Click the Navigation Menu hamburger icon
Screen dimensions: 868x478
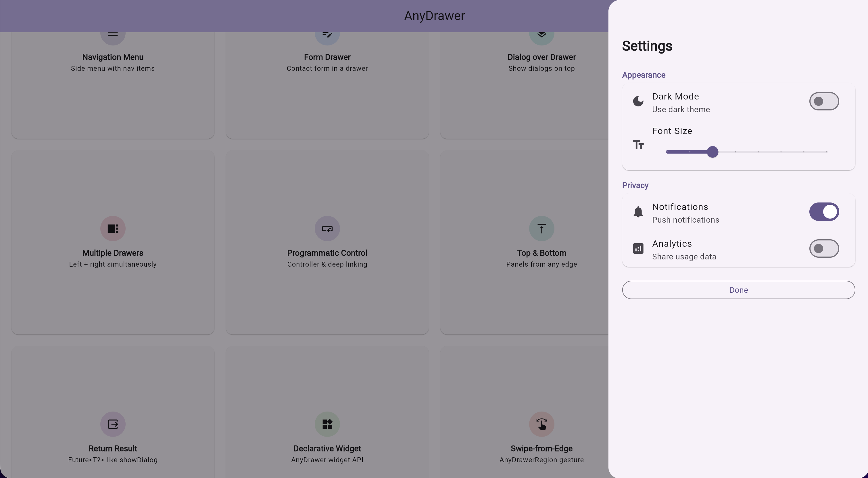click(113, 34)
